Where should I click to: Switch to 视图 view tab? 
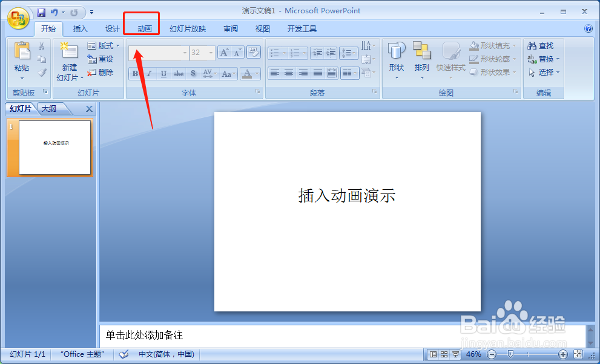263,28
